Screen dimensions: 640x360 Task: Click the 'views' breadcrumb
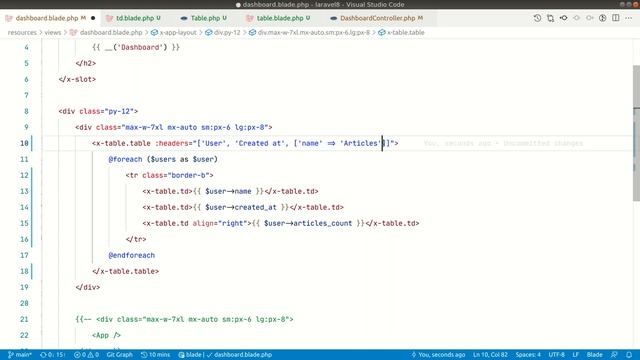coord(53,32)
